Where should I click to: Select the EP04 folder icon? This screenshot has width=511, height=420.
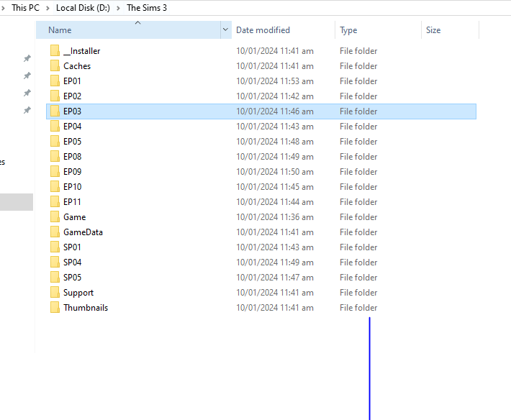point(55,127)
